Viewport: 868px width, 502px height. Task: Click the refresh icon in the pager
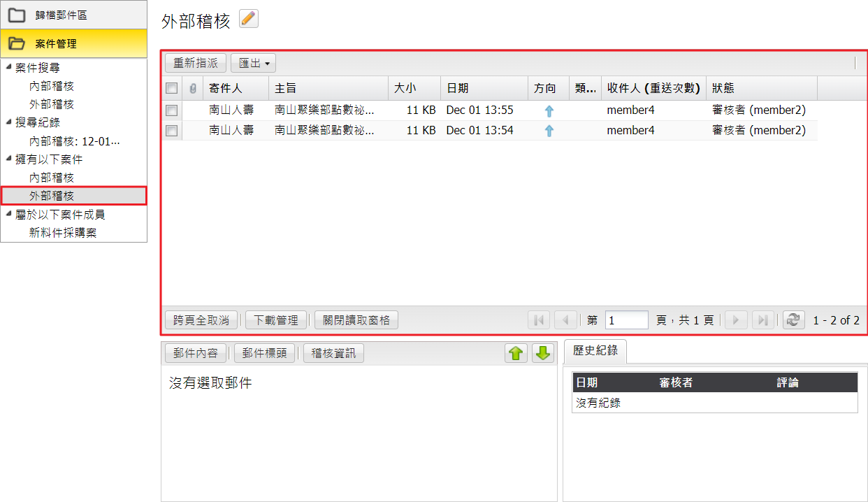[793, 320]
